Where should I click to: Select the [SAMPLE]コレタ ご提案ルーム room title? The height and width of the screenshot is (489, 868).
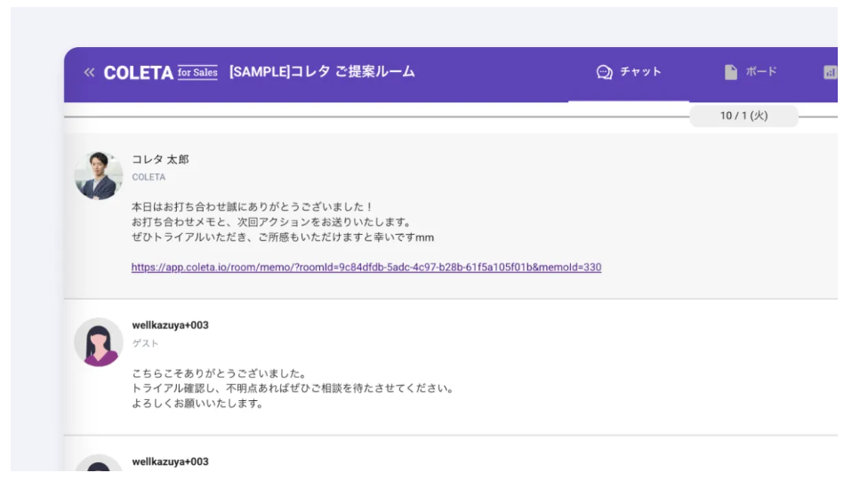322,72
